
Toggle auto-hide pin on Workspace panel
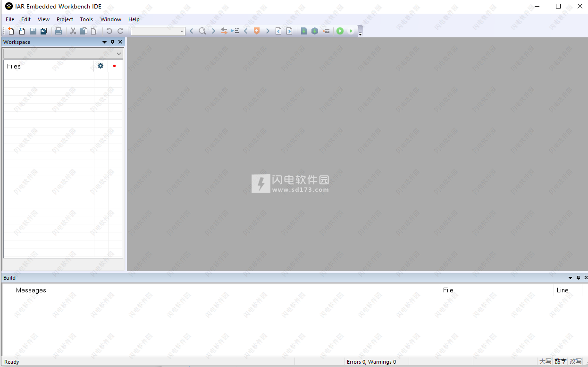pos(113,42)
